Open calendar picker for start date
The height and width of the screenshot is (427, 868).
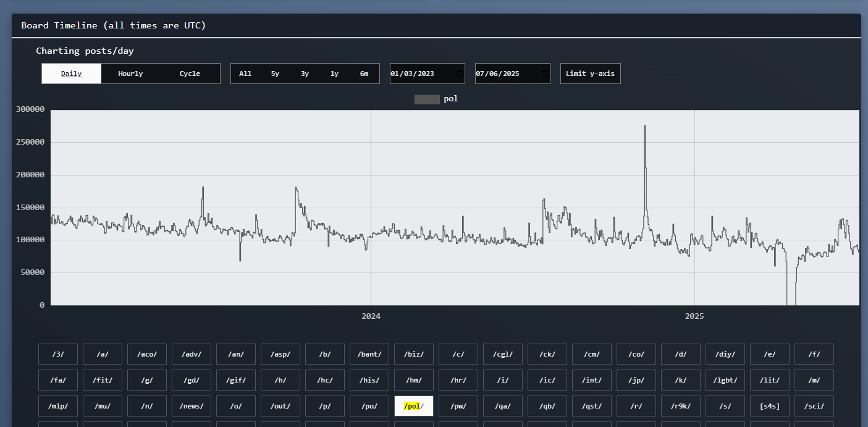[459, 74]
